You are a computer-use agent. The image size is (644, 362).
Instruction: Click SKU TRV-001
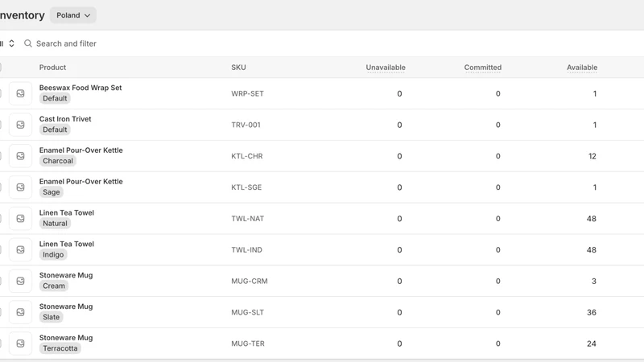[x=246, y=125]
